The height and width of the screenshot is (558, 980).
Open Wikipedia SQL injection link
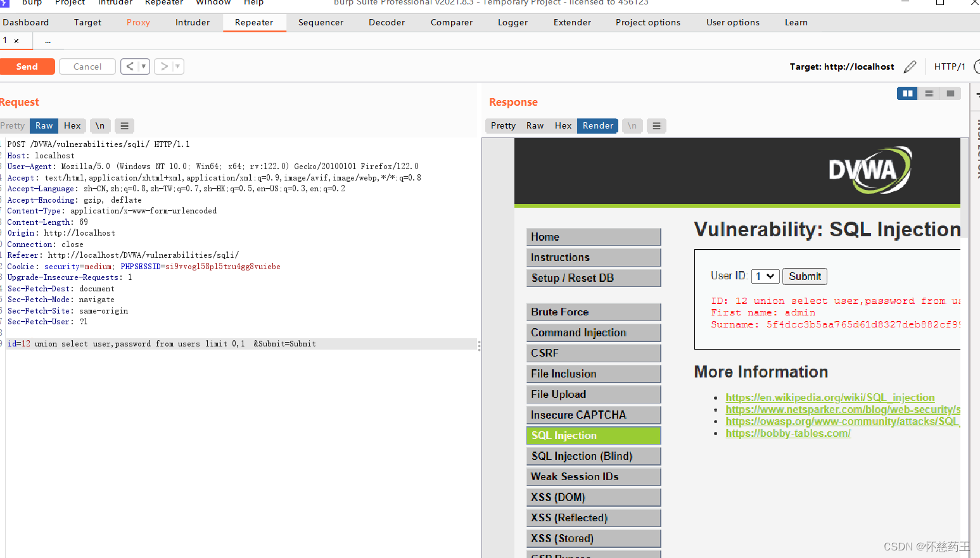click(830, 398)
